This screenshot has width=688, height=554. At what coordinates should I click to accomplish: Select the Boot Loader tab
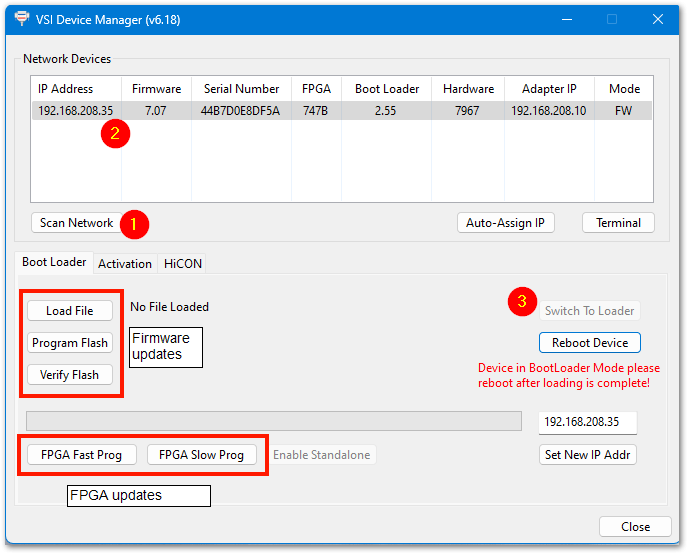tap(54, 262)
